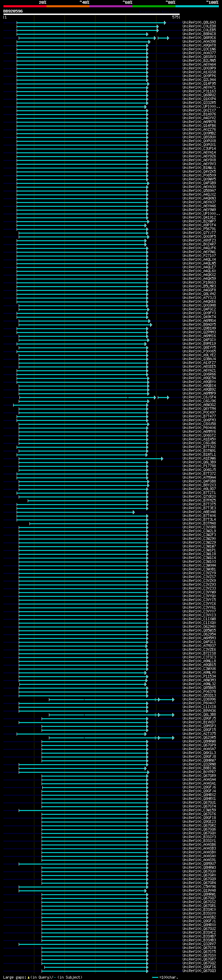222x980 pixels.
Task: Select label UniRef100_A2T375
Action: tap(199, 734)
